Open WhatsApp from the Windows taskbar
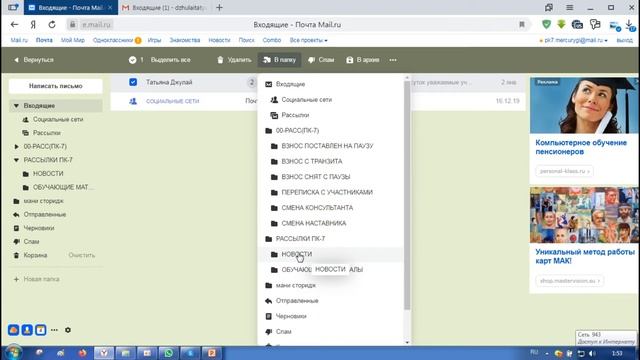The width and height of the screenshot is (640, 360). (x=168, y=353)
